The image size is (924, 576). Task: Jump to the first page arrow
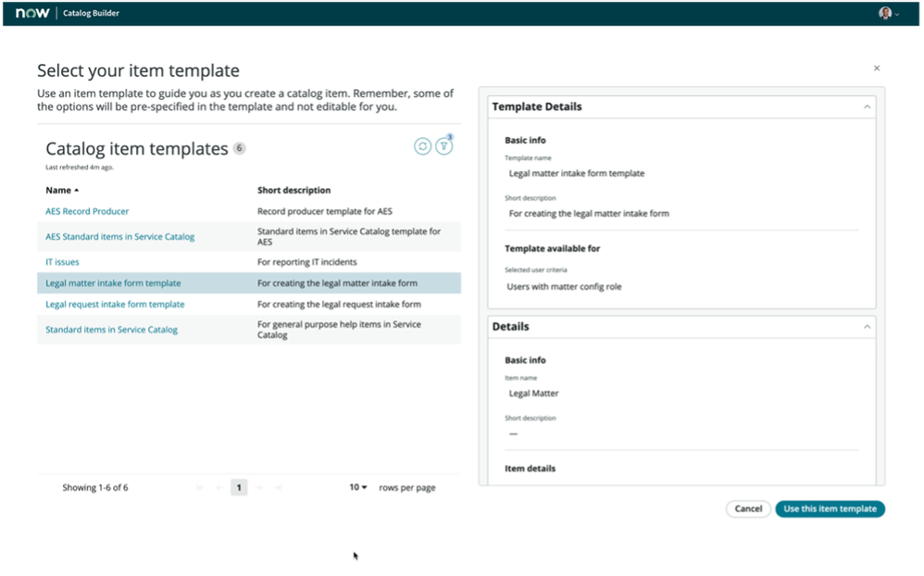click(200, 487)
